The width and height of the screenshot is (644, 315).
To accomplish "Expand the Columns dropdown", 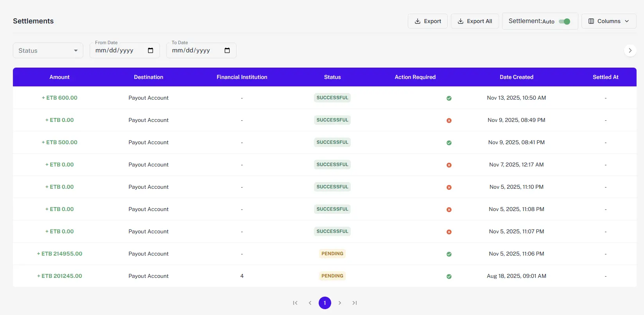I will click(608, 21).
